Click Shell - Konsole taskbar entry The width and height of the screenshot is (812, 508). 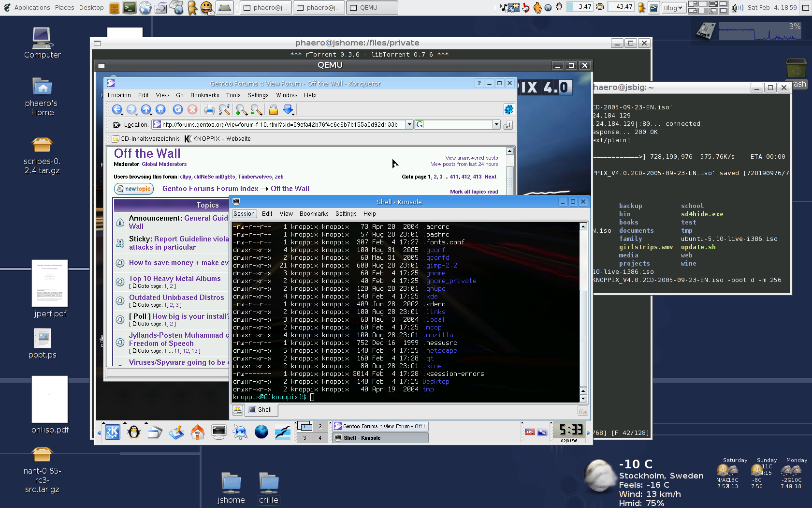point(379,438)
